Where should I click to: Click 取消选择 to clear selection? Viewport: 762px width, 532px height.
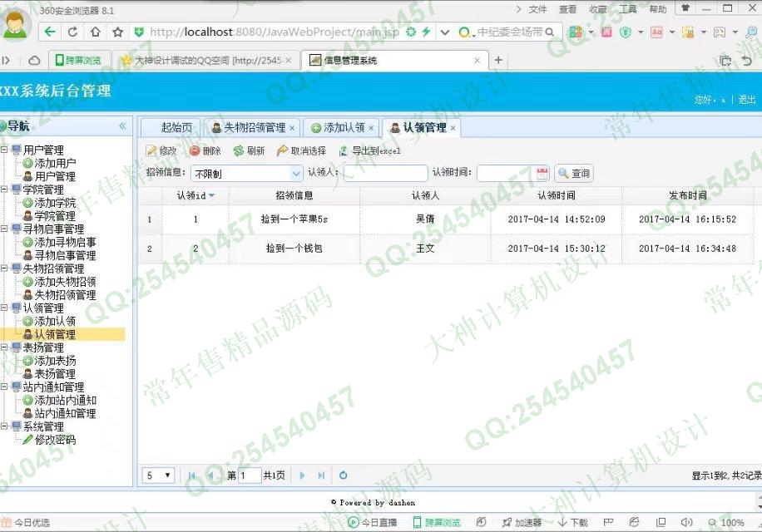[301, 151]
